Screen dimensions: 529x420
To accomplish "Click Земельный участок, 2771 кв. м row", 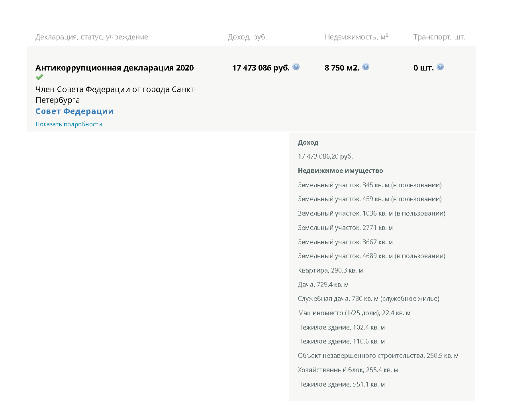I will coord(345,228).
